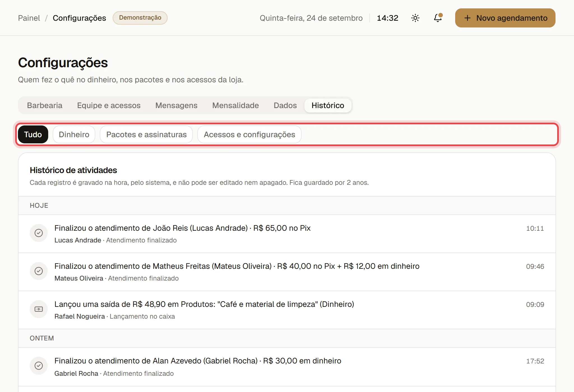This screenshot has width=574, height=392.
Task: Filter by Acessos e configurações
Action: pyautogui.click(x=249, y=134)
